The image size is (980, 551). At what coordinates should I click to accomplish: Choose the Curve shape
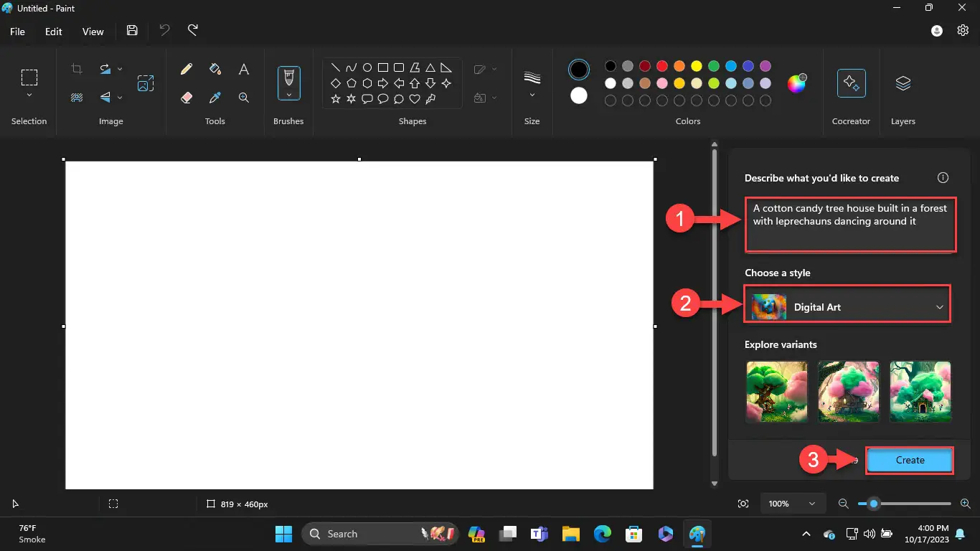pyautogui.click(x=352, y=67)
